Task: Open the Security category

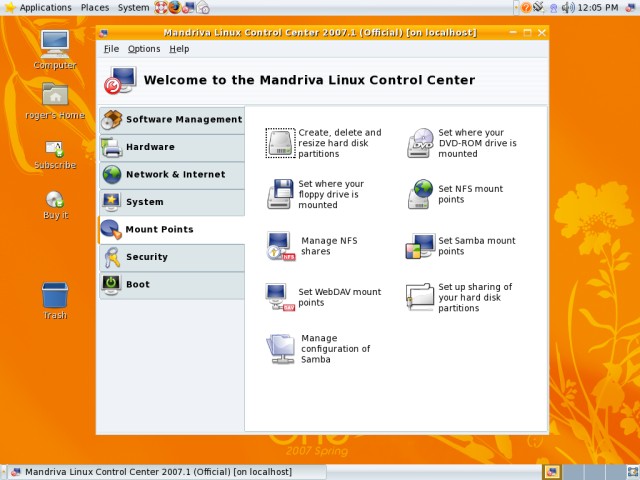Action: [171, 257]
